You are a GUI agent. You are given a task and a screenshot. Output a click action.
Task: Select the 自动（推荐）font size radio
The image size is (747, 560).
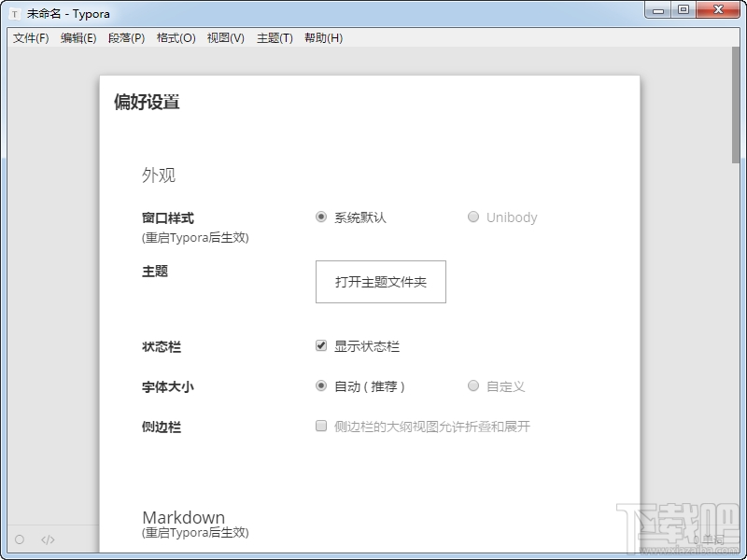321,385
